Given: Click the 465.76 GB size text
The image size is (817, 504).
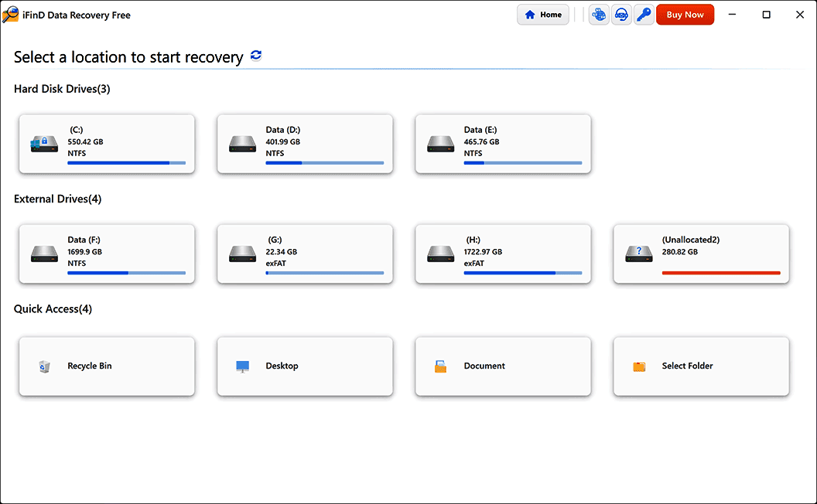Looking at the screenshot, I should (481, 141).
